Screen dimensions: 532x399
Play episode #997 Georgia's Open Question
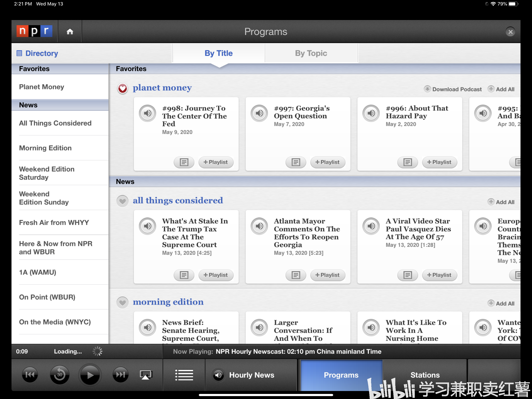coord(259,113)
